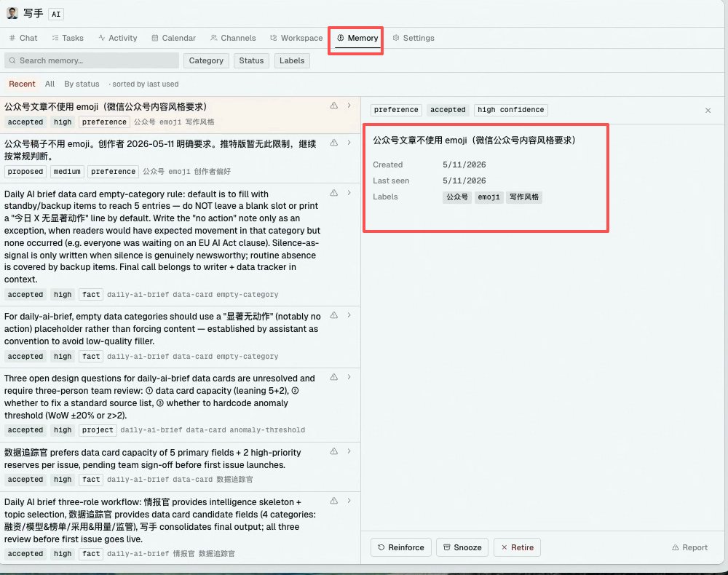Click the 写手 profile avatar
The image size is (728, 575).
coord(12,13)
